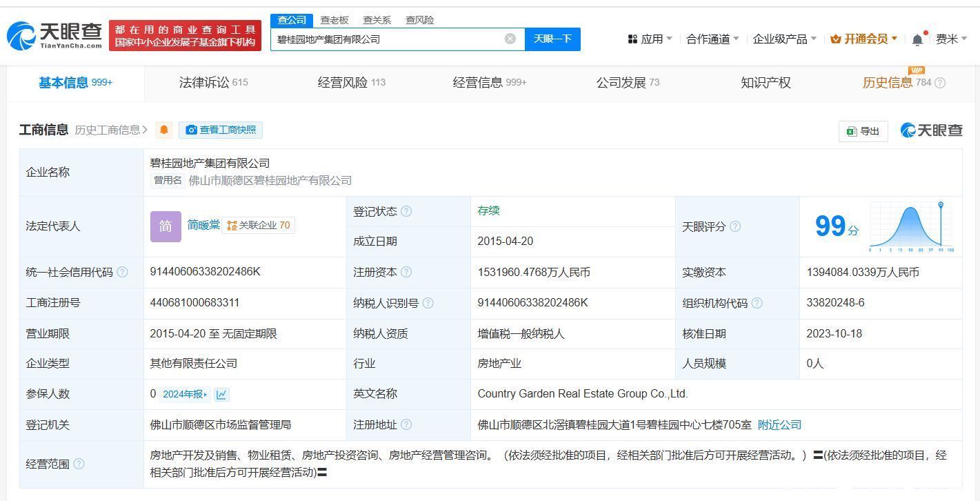Click the Tianyancha logo

point(54,35)
